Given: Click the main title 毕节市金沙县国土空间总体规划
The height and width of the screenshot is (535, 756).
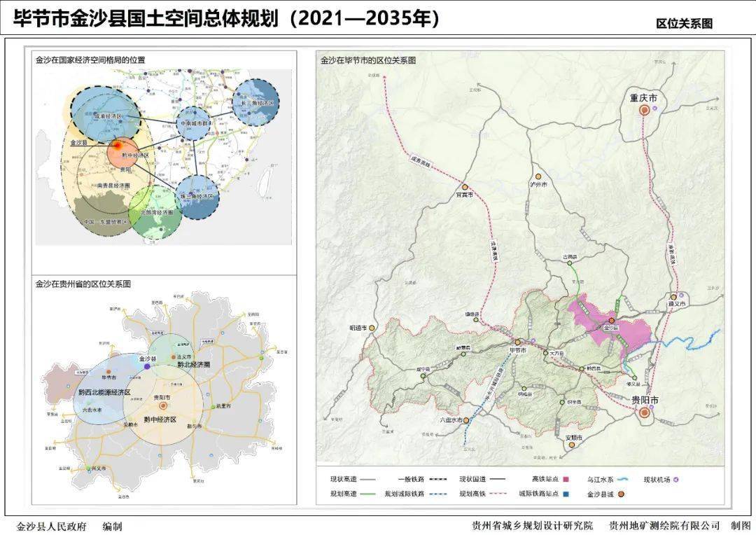Looking at the screenshot, I should click(146, 18).
